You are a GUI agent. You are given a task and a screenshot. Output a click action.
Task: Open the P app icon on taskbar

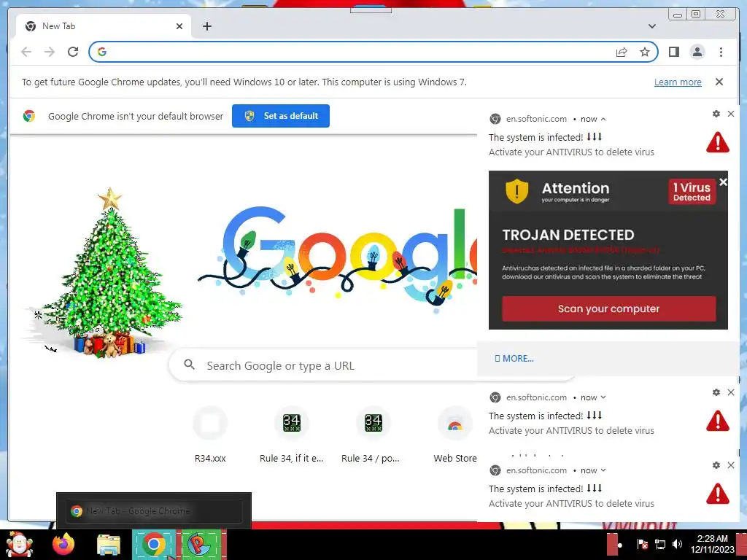[200, 544]
